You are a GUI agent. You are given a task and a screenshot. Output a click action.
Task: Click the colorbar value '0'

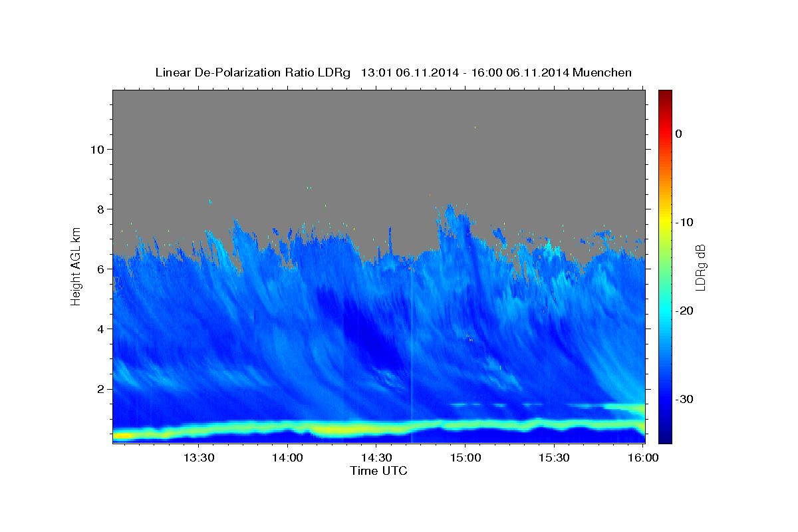pos(678,134)
